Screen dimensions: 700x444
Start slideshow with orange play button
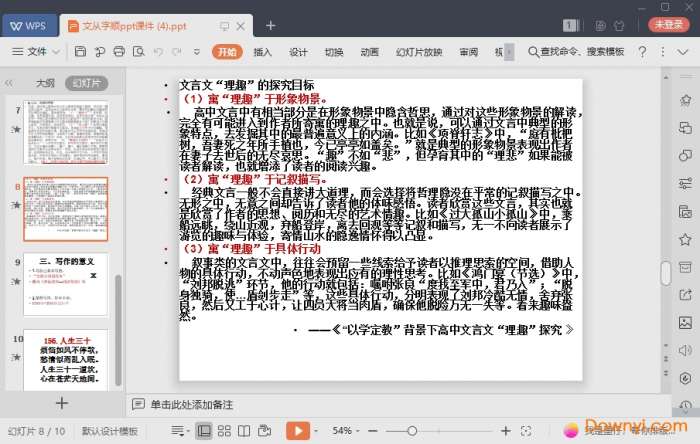(297, 430)
